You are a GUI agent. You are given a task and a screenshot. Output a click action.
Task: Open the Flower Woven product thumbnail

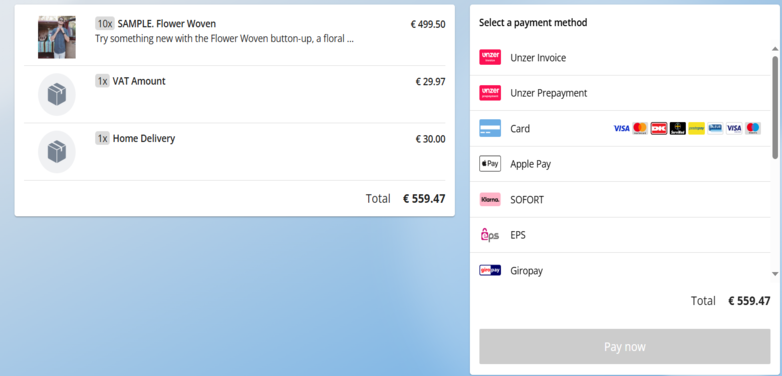[57, 37]
